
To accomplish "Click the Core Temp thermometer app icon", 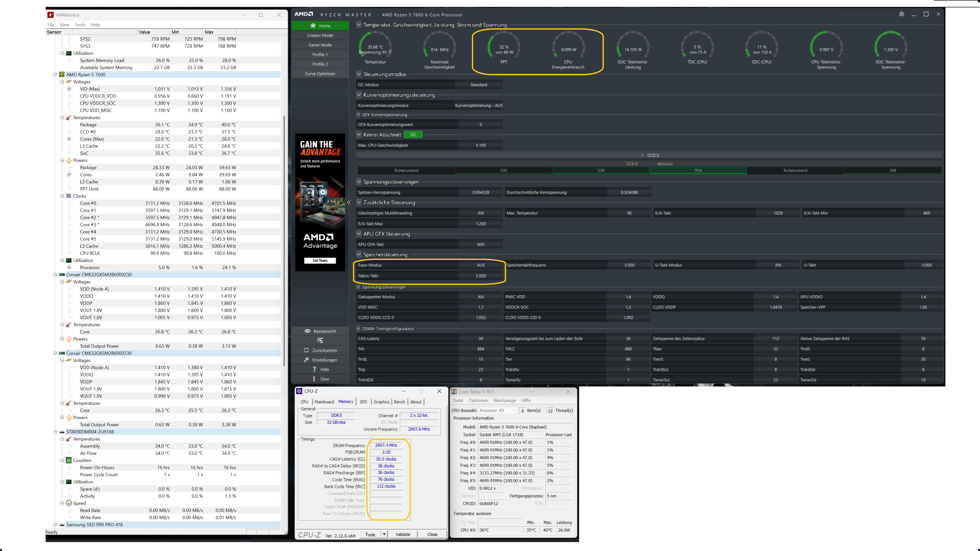I will [x=454, y=392].
